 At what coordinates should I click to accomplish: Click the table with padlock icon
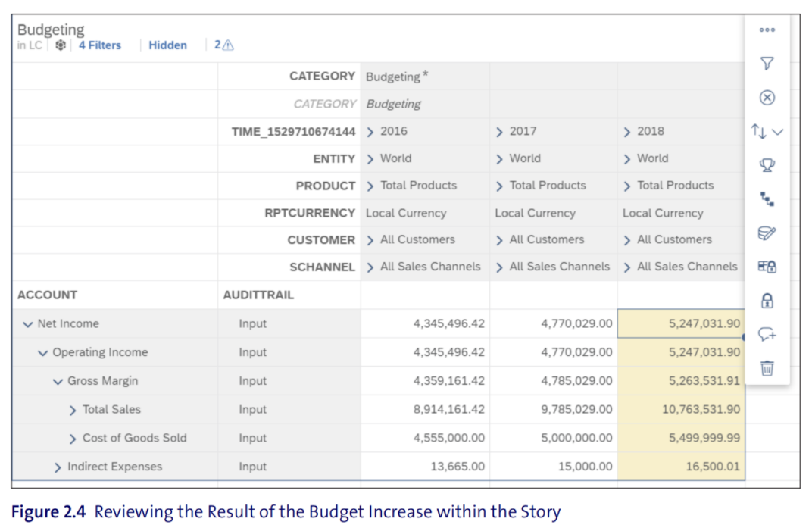pyautogui.click(x=767, y=267)
